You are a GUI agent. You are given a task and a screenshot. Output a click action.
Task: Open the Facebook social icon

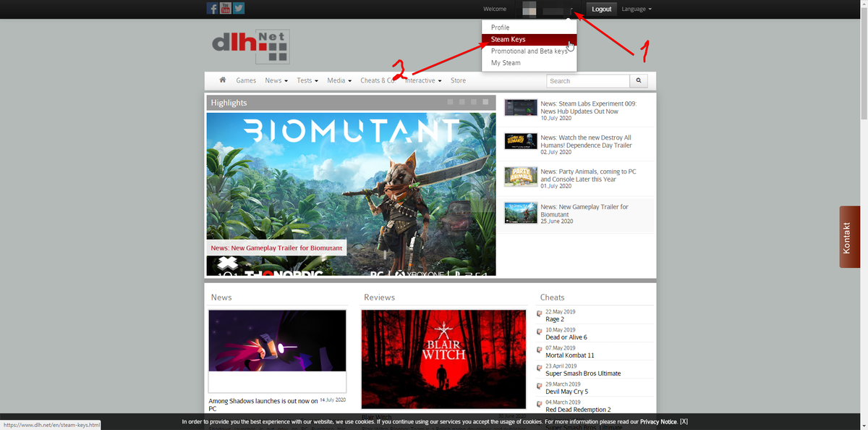coord(213,9)
